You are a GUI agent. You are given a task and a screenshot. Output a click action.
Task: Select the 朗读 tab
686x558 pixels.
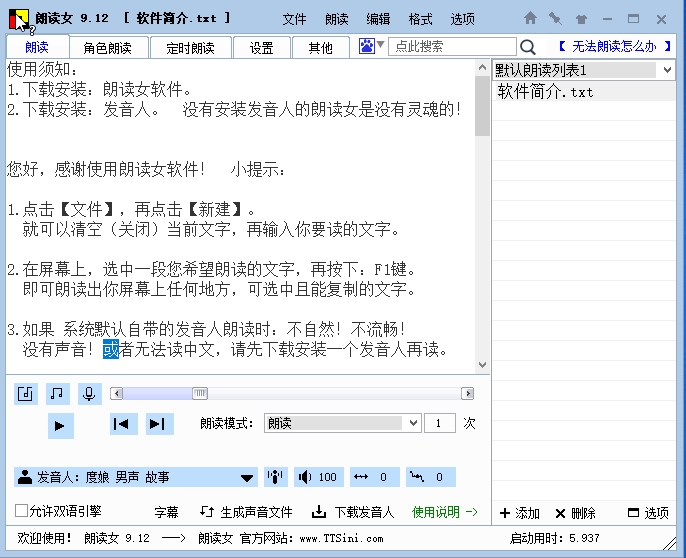click(x=37, y=47)
